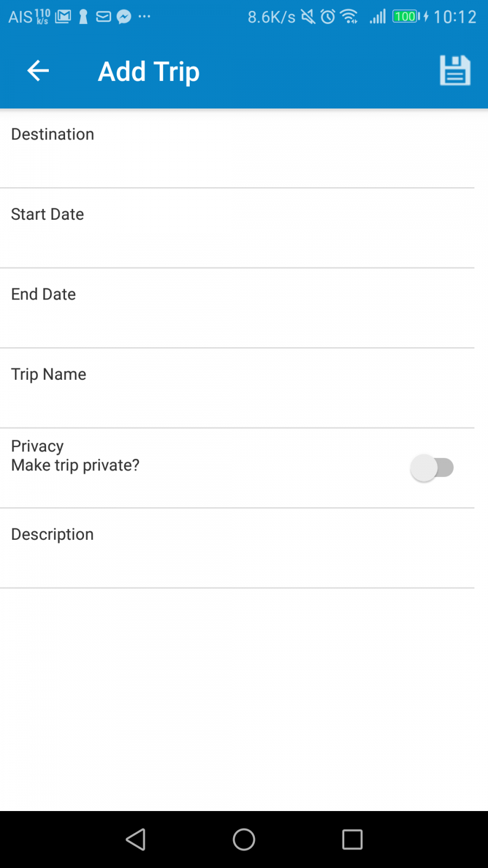Save the trip with floppy disk icon
The width and height of the screenshot is (488, 868).
tap(455, 71)
